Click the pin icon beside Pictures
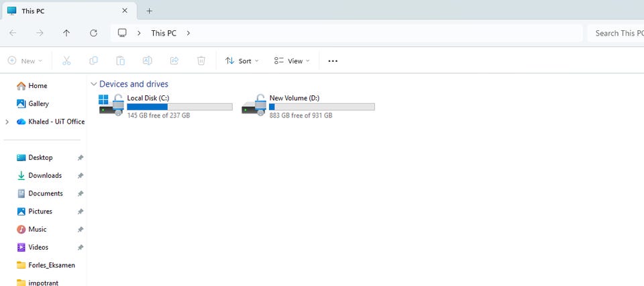 (80, 211)
